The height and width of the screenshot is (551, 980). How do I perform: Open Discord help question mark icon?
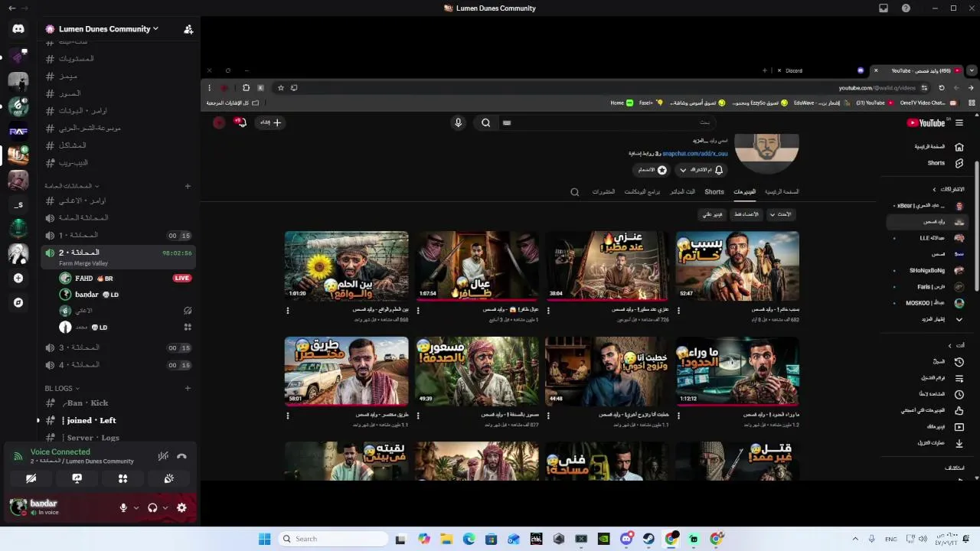coord(906,8)
